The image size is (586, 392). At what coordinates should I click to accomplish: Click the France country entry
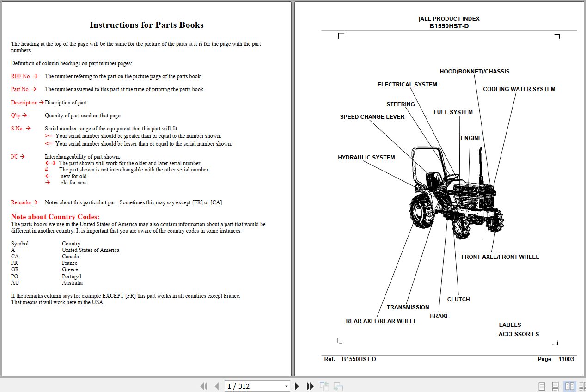coord(70,263)
